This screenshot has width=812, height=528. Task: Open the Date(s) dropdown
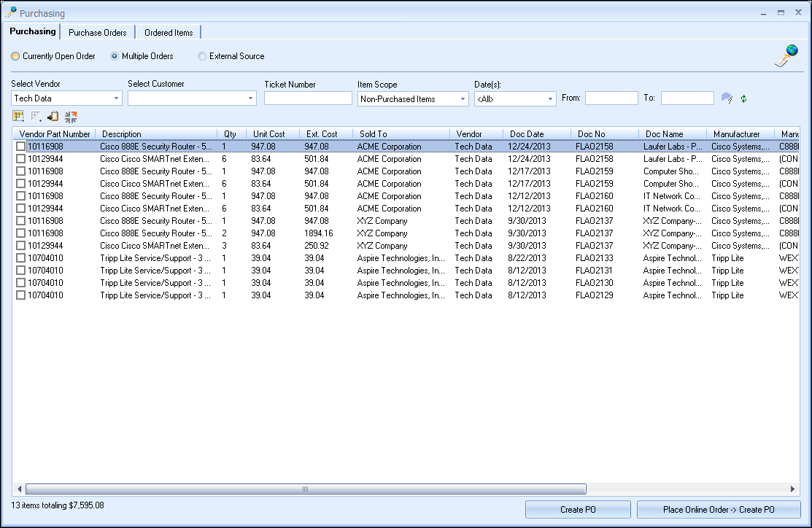(550, 99)
